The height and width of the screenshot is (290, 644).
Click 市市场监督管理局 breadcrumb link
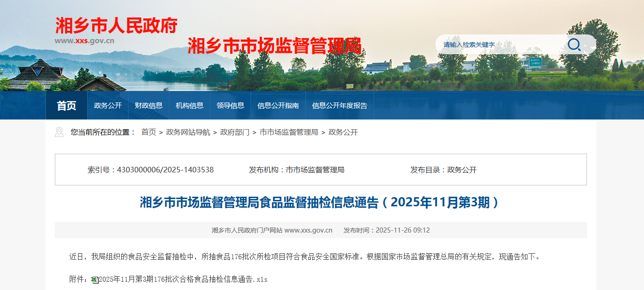coord(289,132)
